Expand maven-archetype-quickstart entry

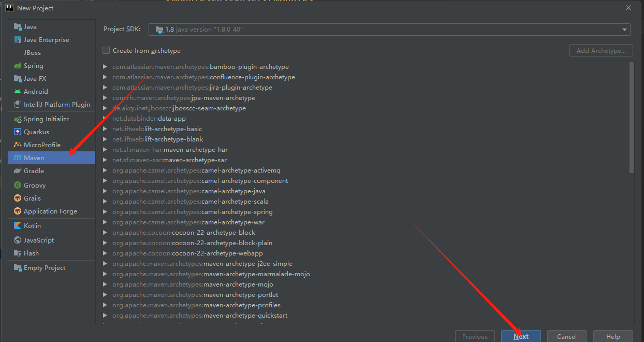click(105, 316)
